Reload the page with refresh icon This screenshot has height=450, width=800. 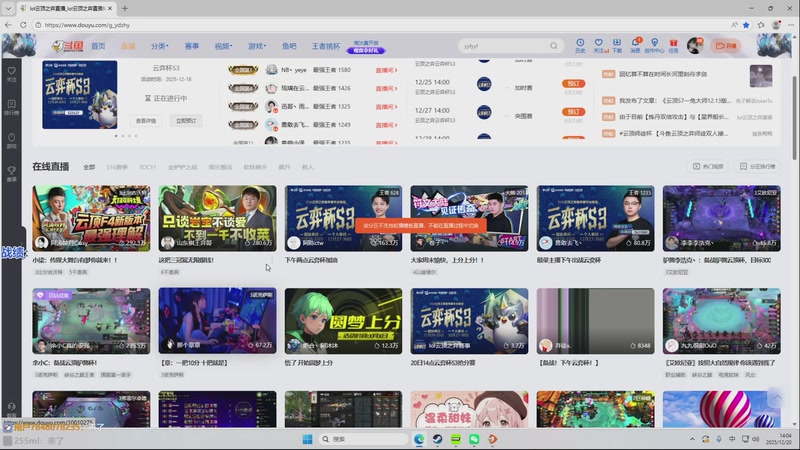click(x=23, y=24)
